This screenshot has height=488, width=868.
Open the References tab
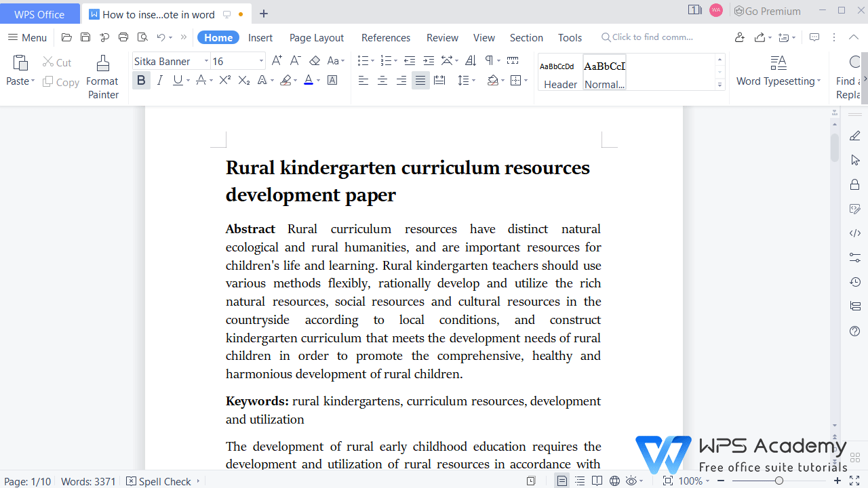pos(385,37)
